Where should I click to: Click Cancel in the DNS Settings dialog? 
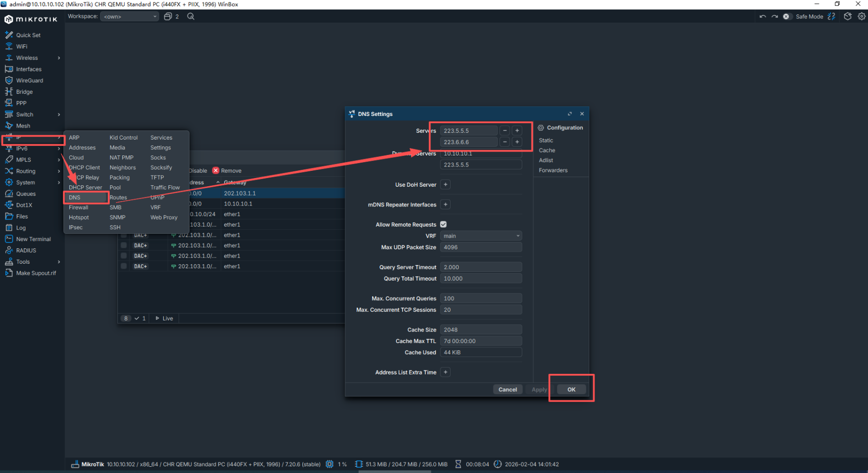point(507,390)
